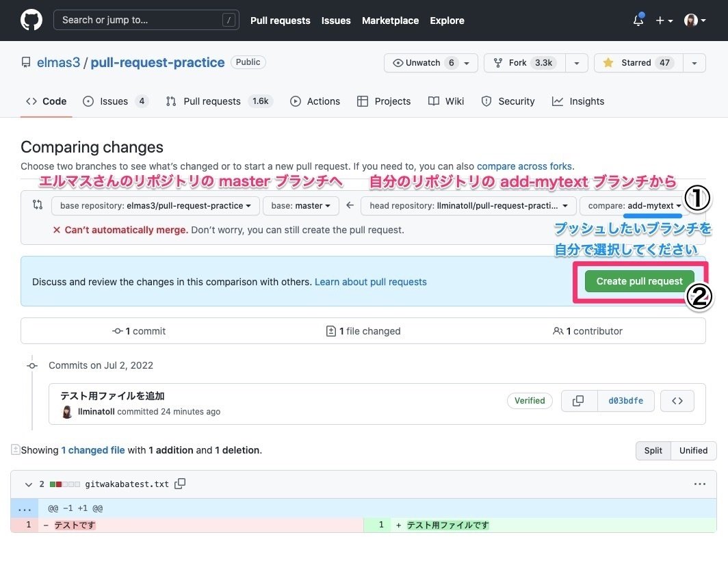Focus the Search or jump to field
Screen dimensions: 728x563
click(146, 20)
